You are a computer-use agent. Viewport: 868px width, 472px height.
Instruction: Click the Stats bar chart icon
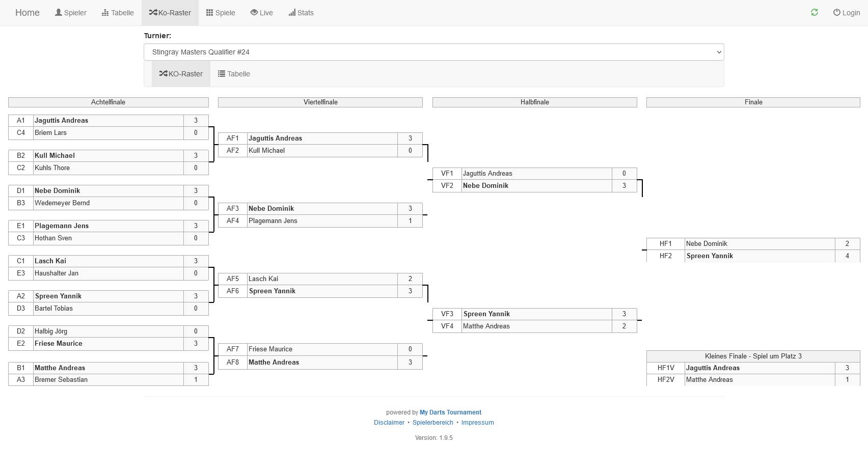292,13
